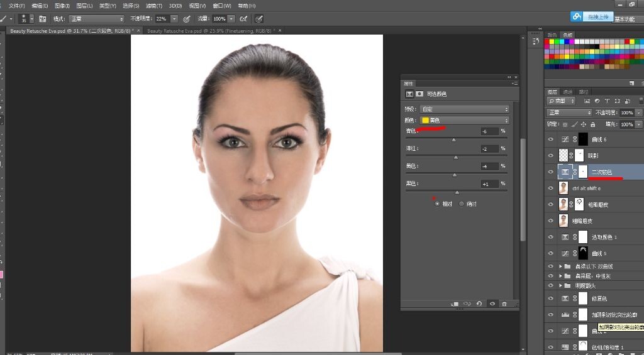Enable the airbrush icon beside flow
The height and width of the screenshot is (355, 644).
coord(243,19)
